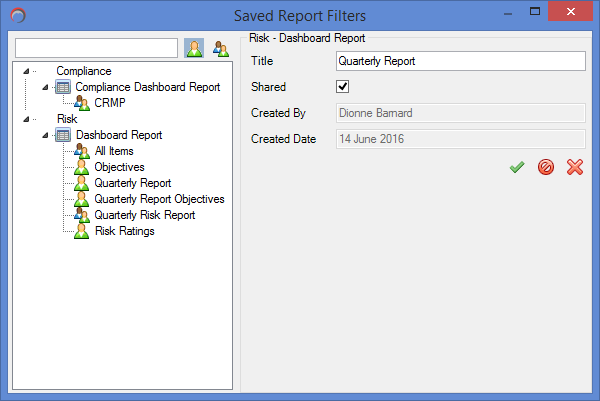This screenshot has height=401, width=600.
Task: Select Quarterly Report in the tree
Action: pos(132,183)
